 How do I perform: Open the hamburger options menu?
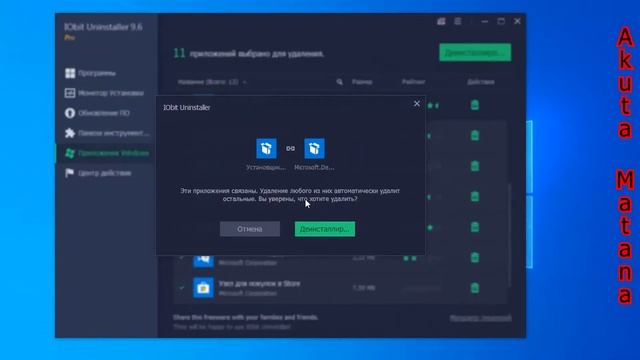[x=458, y=21]
